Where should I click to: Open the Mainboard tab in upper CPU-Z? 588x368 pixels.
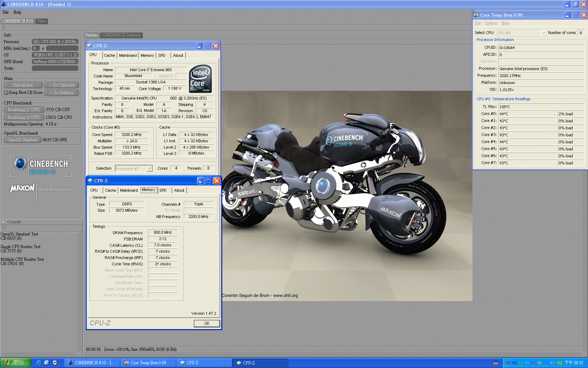pyautogui.click(x=128, y=55)
